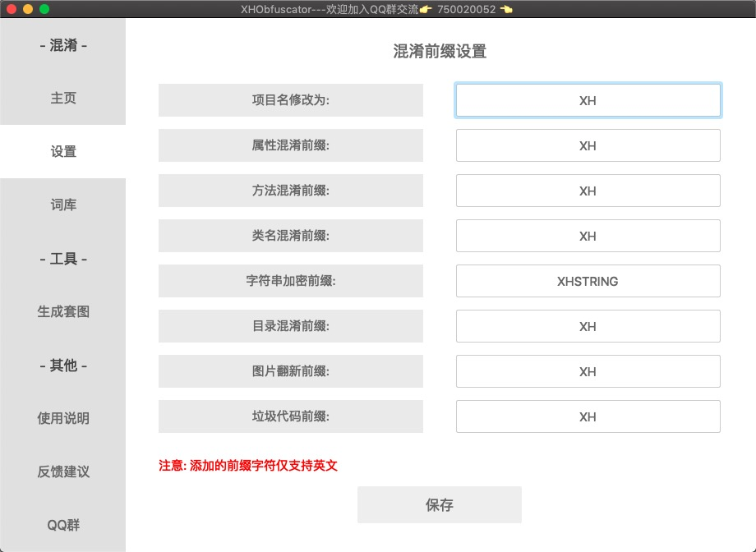Viewport: 756px width, 552px height.
Task: Select the 类名混淆前缀 input box
Action: [588, 236]
